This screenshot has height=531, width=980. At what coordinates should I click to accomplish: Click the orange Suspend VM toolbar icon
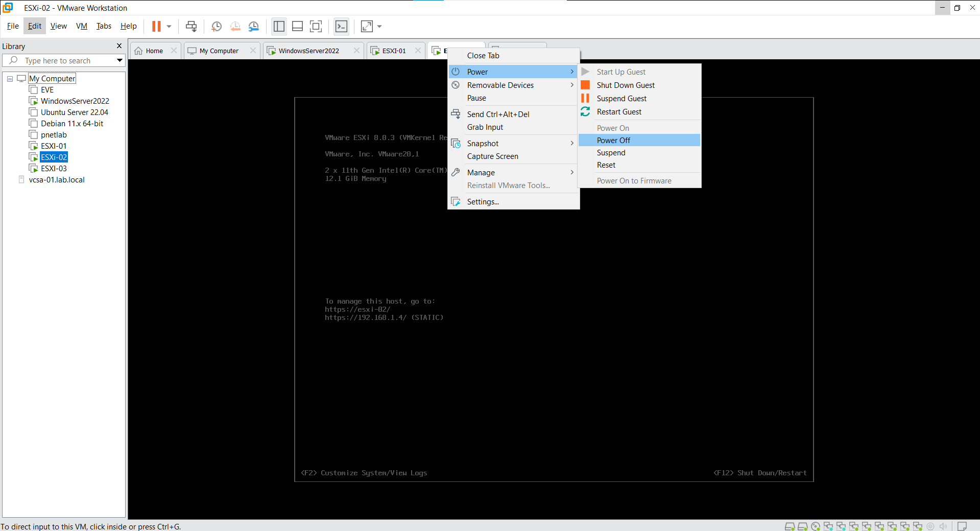156,26
